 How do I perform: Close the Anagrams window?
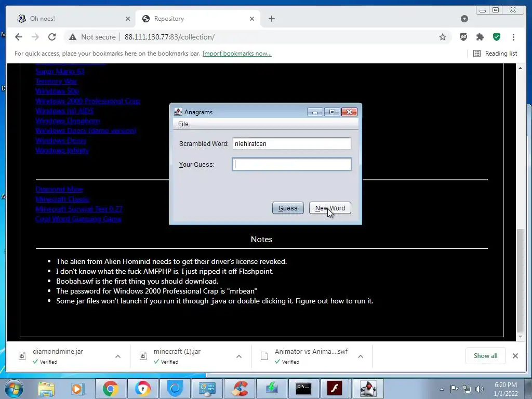pos(349,112)
